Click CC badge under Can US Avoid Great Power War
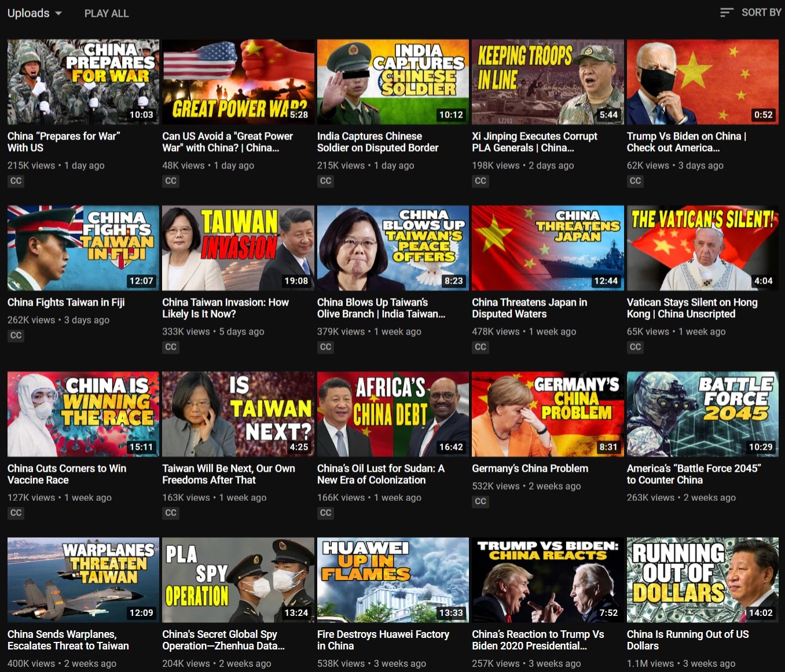This screenshot has width=785, height=672. point(171,181)
